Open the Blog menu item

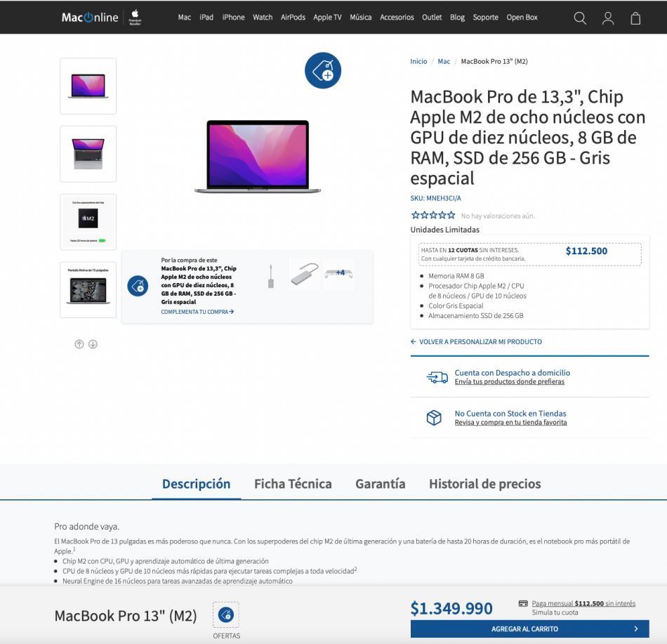457,18
